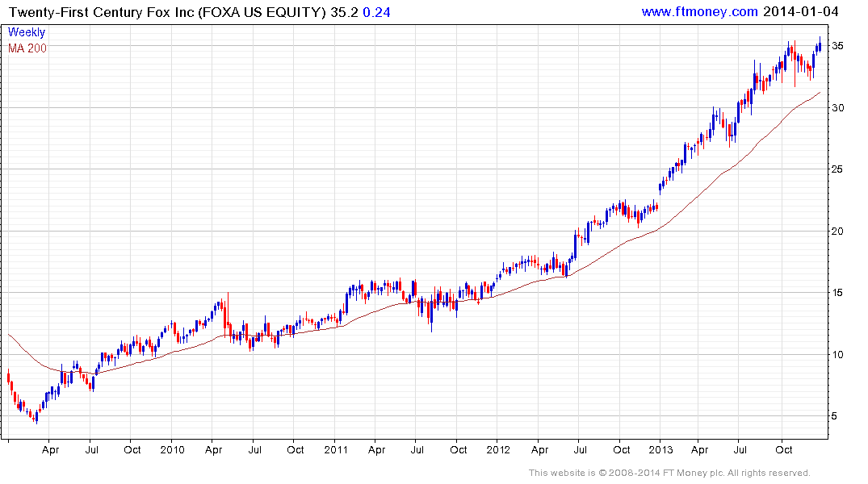
Task: Click the '2013' x-axis label
Action: click(660, 449)
